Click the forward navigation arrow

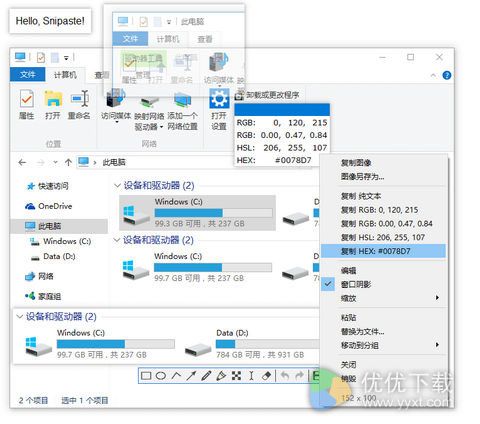pos(41,163)
